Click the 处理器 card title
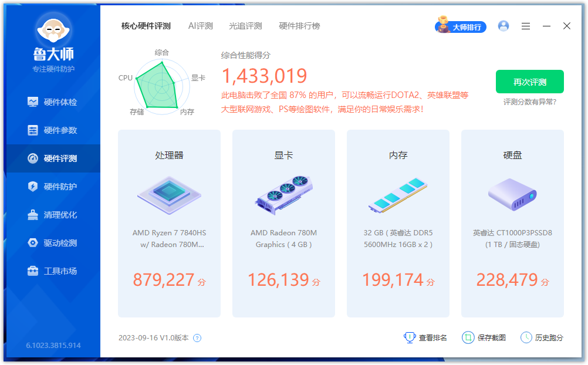Viewport: 588px width, 365px height. [169, 156]
